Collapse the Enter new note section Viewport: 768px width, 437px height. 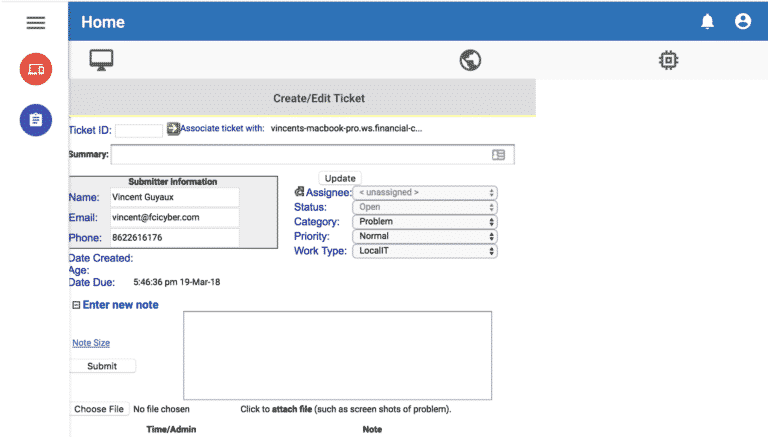76,305
